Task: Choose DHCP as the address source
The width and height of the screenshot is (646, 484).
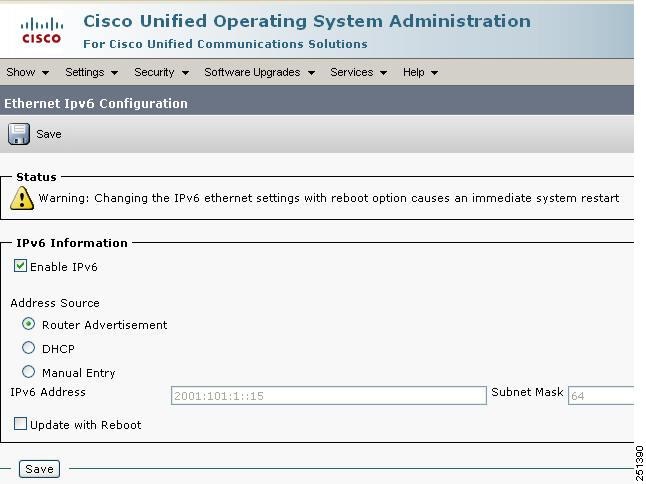Action: pyautogui.click(x=28, y=348)
